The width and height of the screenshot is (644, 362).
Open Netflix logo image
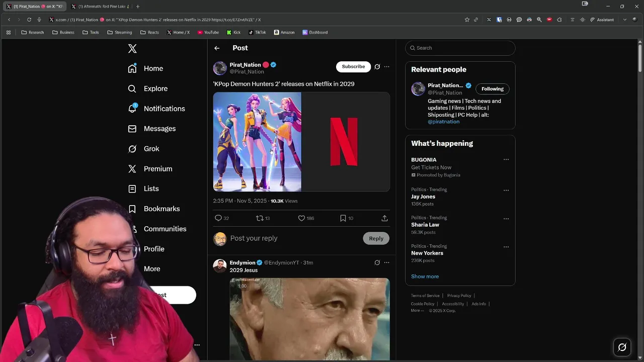click(346, 142)
